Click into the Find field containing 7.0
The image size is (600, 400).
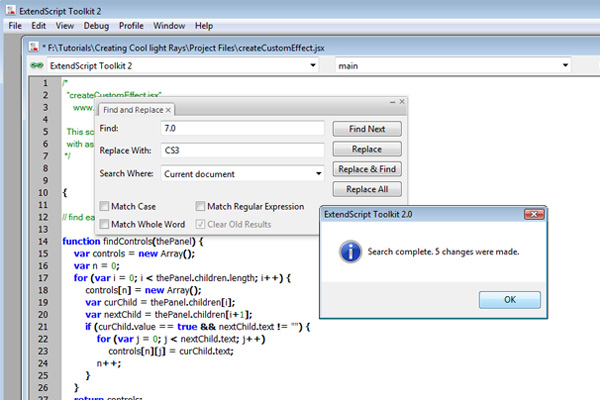(243, 128)
